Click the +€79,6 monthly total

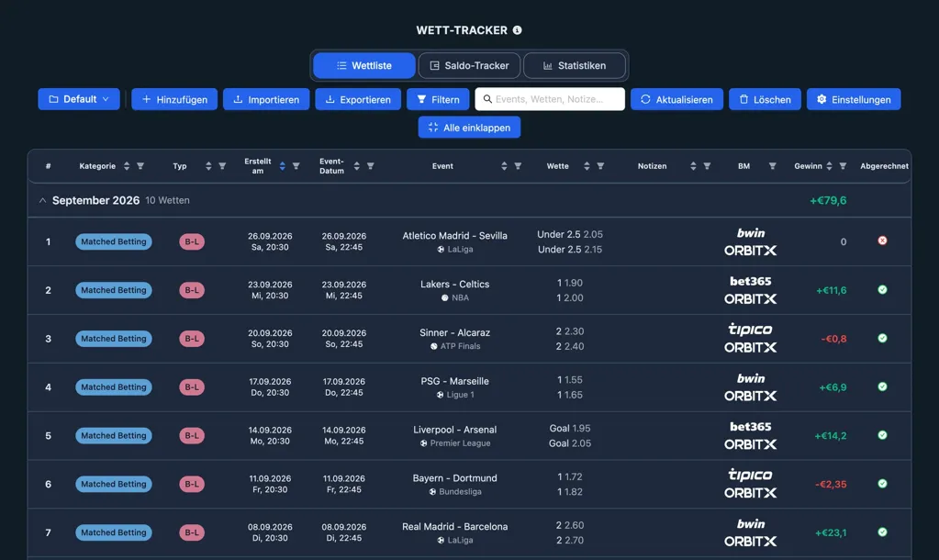pos(828,201)
